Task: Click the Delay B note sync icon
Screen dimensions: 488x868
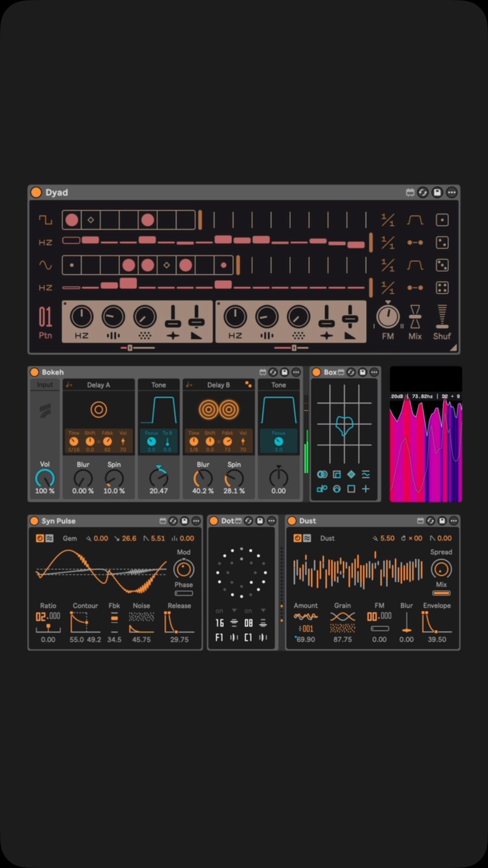Action: point(189,385)
